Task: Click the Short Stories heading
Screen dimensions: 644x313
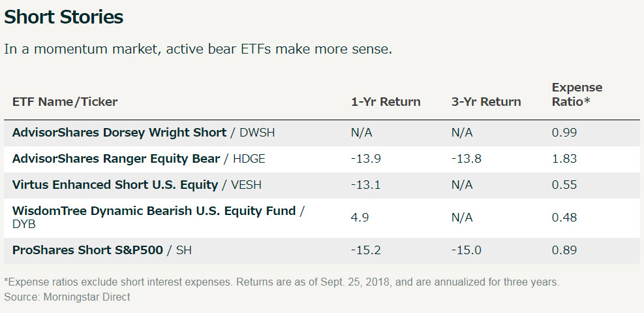Action: 64,17
